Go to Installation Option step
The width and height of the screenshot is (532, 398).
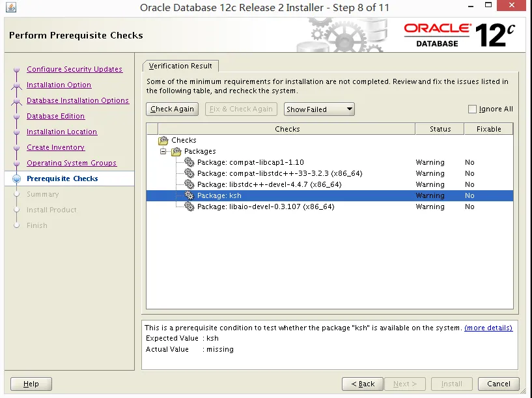point(59,85)
